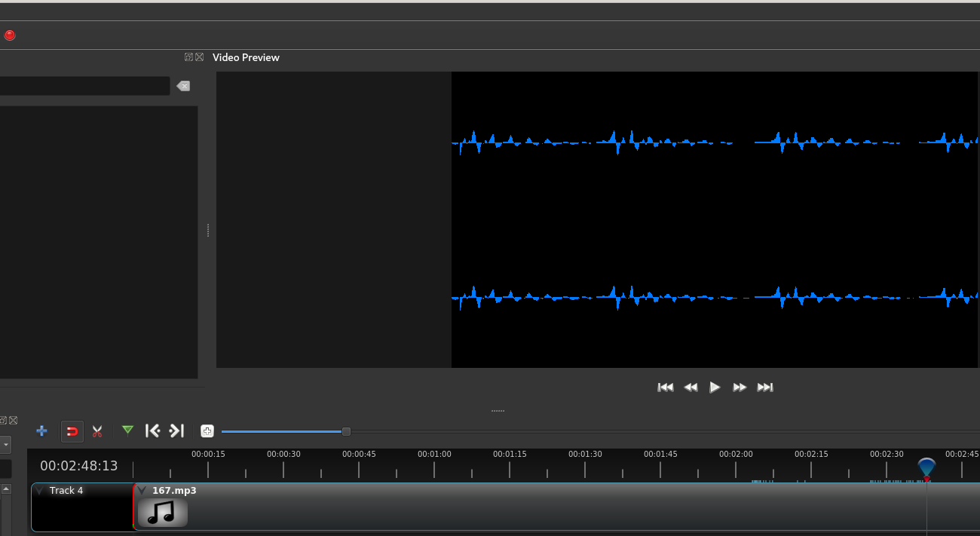Viewport: 980px width, 536px height.
Task: Jump to the start of the timeline
Action: pyautogui.click(x=665, y=387)
